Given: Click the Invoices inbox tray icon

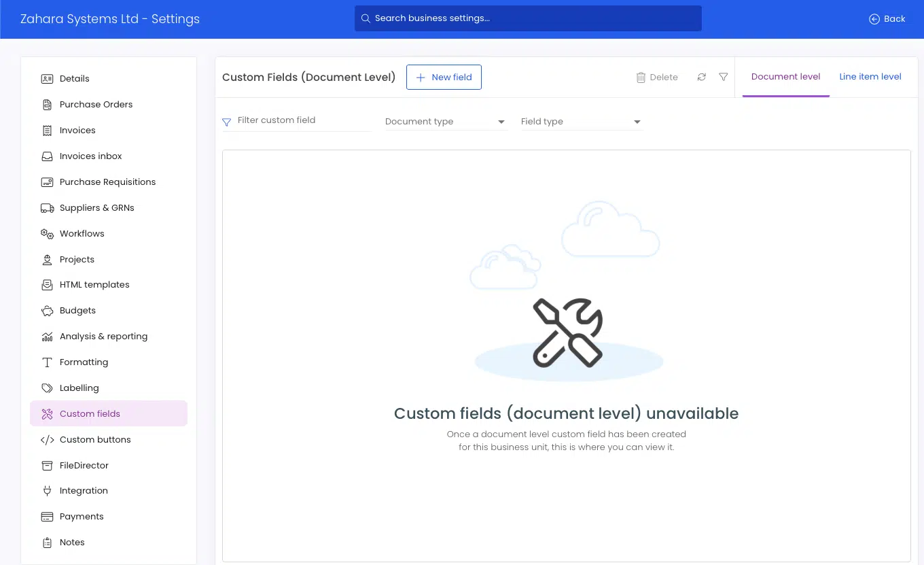Looking at the screenshot, I should tap(47, 156).
